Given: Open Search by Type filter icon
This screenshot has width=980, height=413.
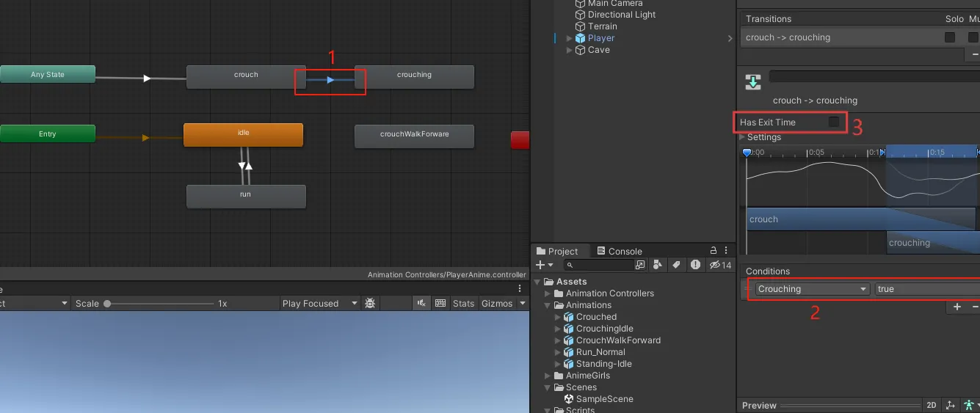Looking at the screenshot, I should pyautogui.click(x=658, y=265).
